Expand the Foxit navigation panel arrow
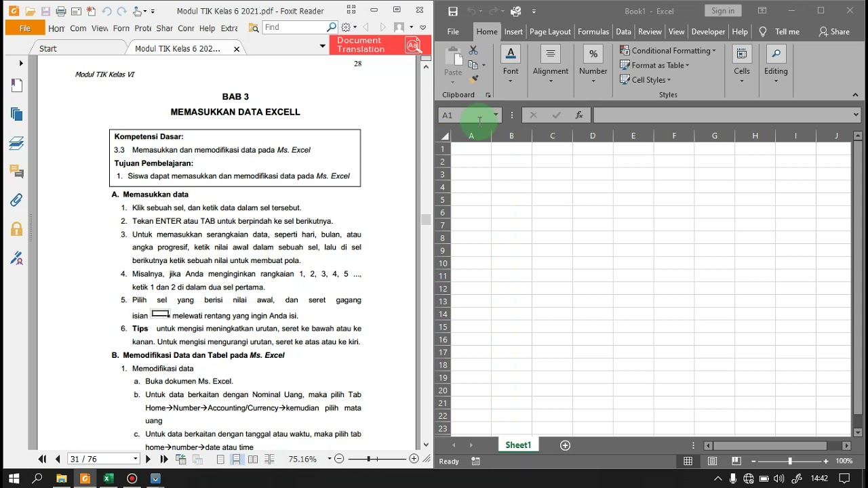868x488 pixels. 21,63
